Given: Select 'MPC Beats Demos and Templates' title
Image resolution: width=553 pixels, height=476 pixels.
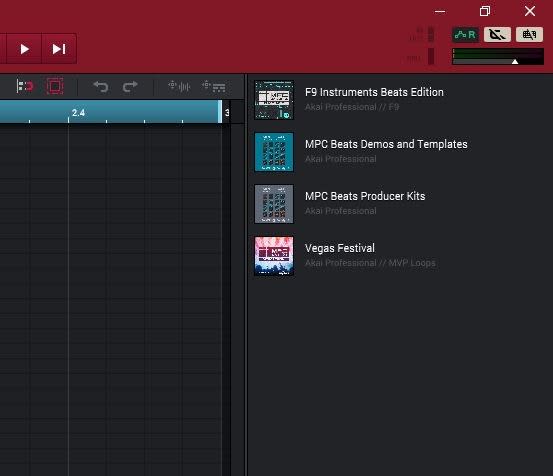Looking at the screenshot, I should click(x=386, y=144).
